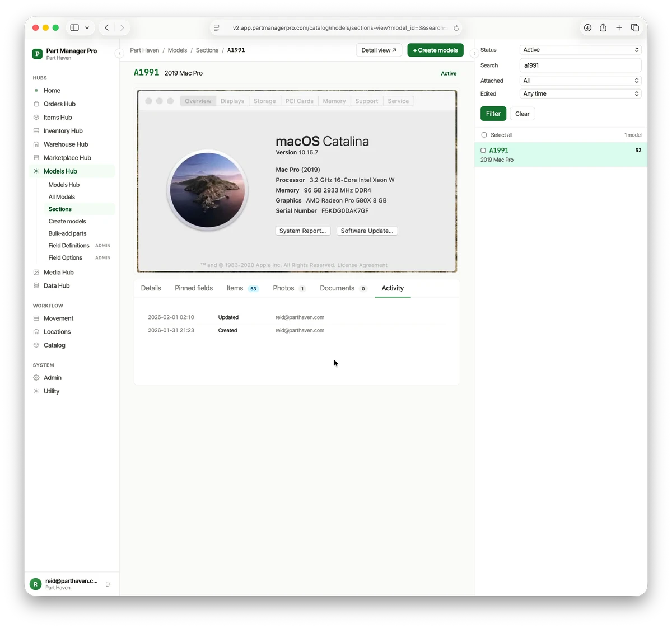Collapse the right filter panel chevron
This screenshot has height=628, width=672.
coord(474,53)
